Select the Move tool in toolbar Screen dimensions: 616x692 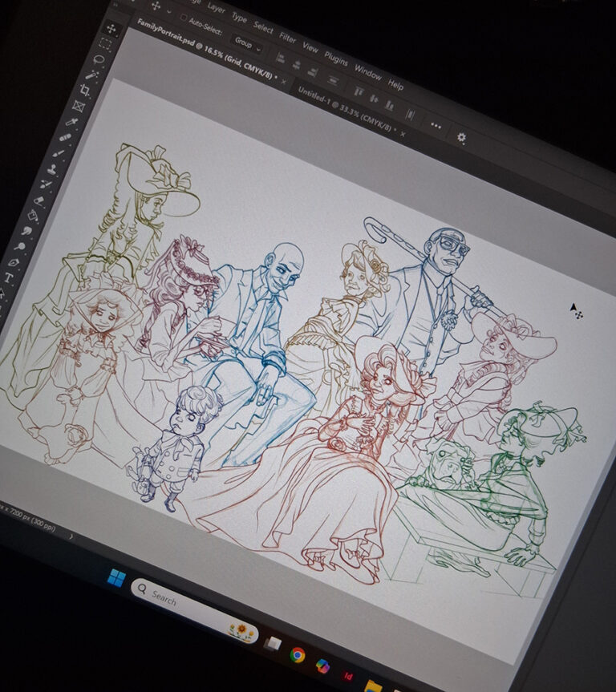pos(111,29)
